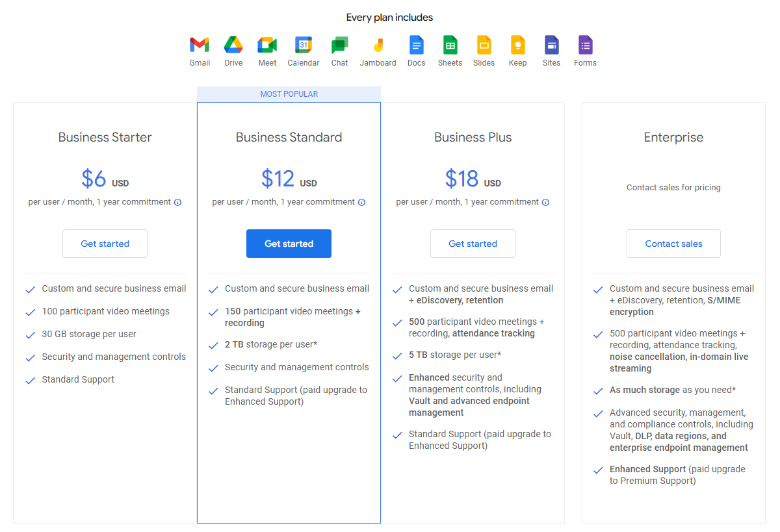
Task: Click Business Starter 'per user / month' commitment text
Action: (99, 202)
